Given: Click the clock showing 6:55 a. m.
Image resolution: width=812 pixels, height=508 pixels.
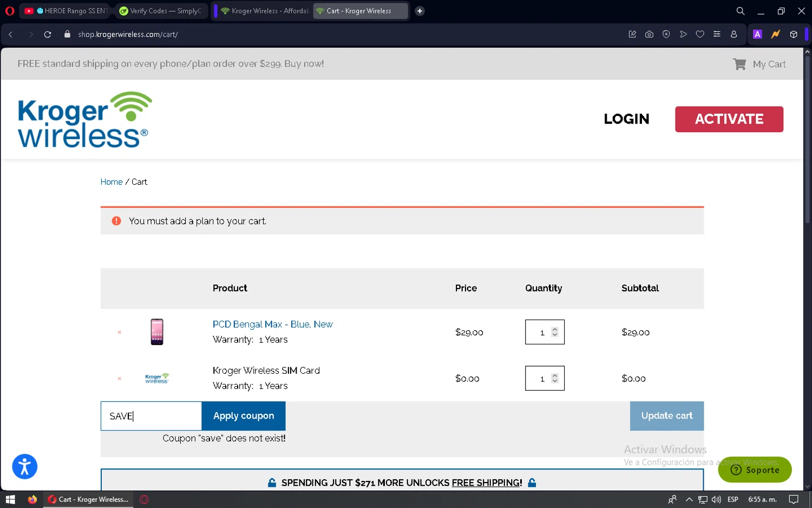Looking at the screenshot, I should tap(762, 499).
